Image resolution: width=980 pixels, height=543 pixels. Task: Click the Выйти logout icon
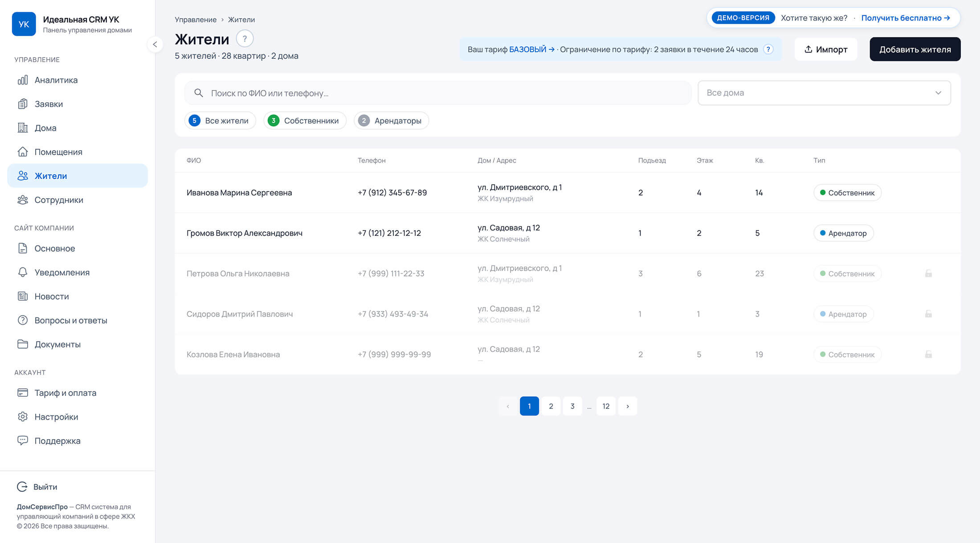click(22, 486)
